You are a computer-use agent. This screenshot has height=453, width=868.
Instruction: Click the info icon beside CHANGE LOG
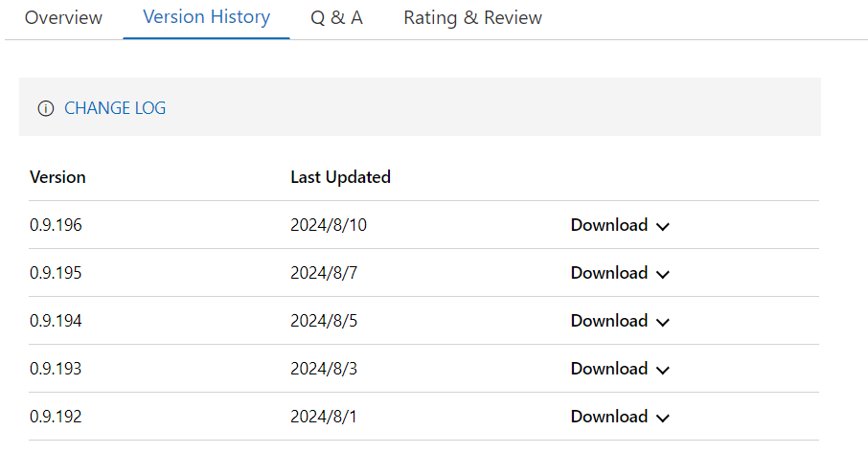point(45,109)
